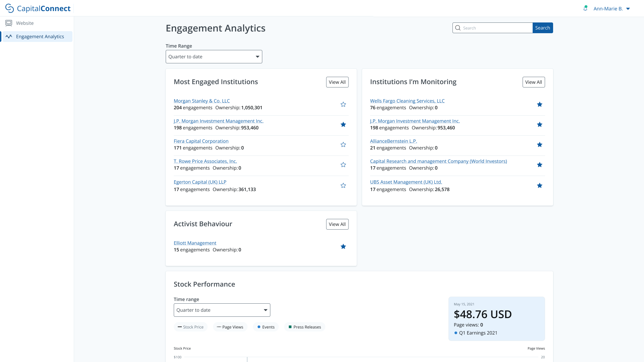Open Egerton Capital (UK) LLP link
Viewport: 644px width, 362px height.
point(200,182)
